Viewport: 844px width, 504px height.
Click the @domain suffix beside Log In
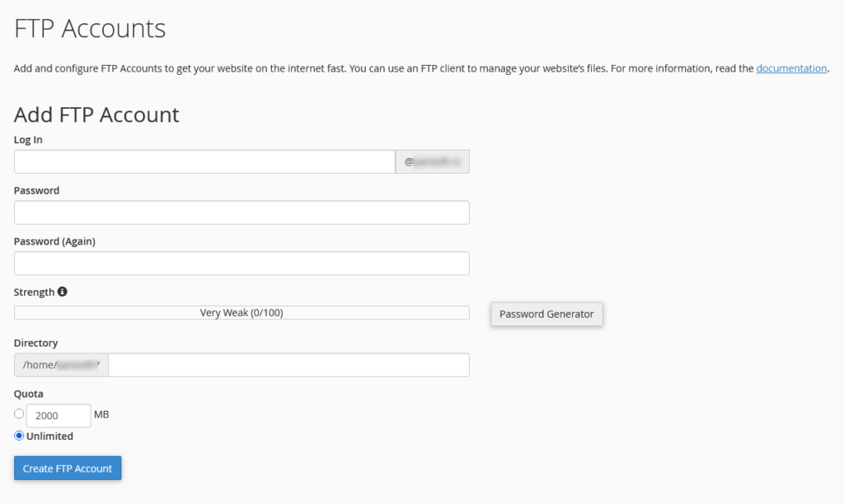point(433,162)
